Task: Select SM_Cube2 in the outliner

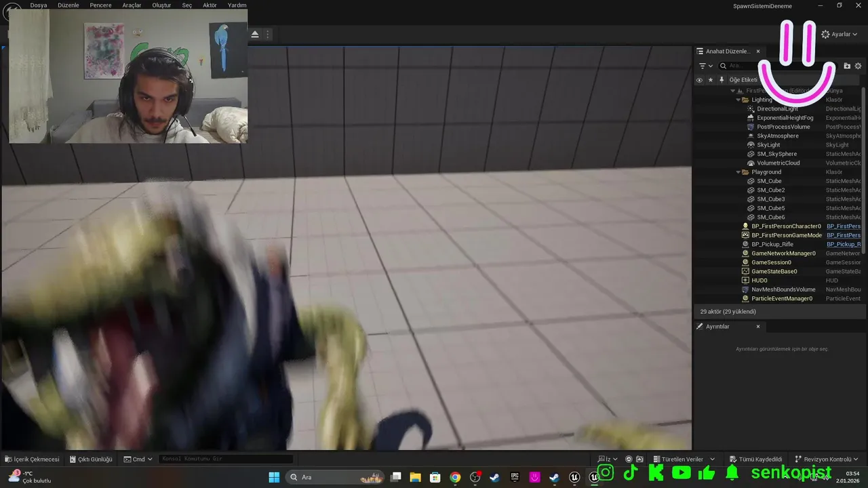Action: click(x=771, y=190)
